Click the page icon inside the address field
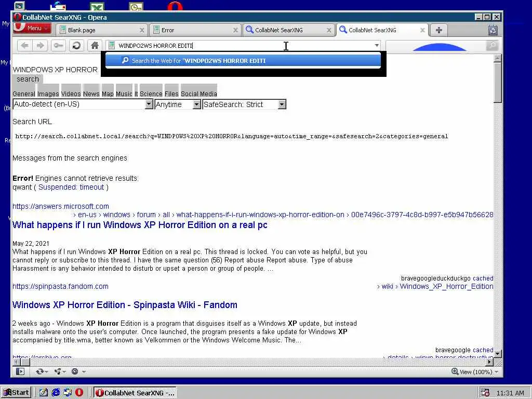 112,46
